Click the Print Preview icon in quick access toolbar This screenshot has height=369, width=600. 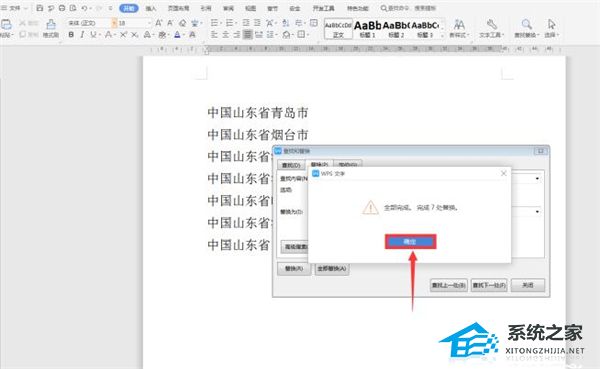(x=73, y=8)
